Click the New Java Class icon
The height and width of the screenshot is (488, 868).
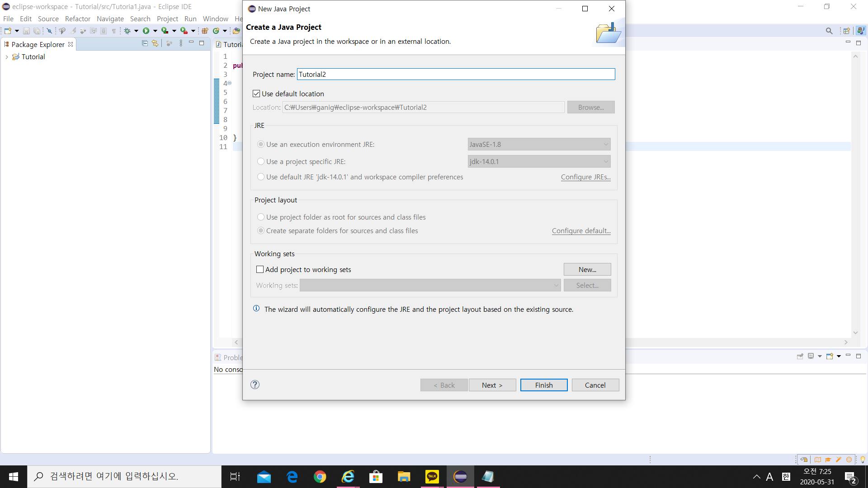[216, 31]
